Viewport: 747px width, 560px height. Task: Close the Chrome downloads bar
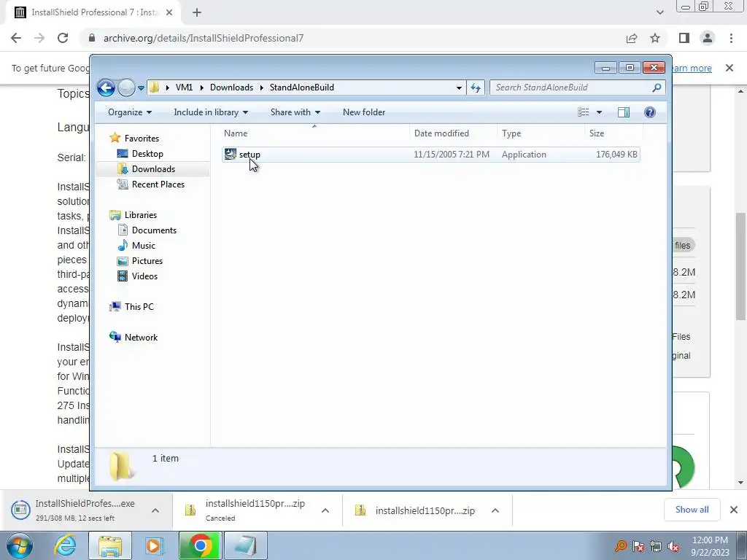(x=734, y=510)
